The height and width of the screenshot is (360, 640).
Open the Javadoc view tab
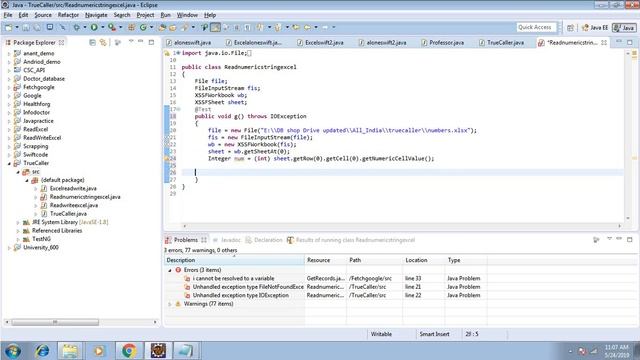227,240
